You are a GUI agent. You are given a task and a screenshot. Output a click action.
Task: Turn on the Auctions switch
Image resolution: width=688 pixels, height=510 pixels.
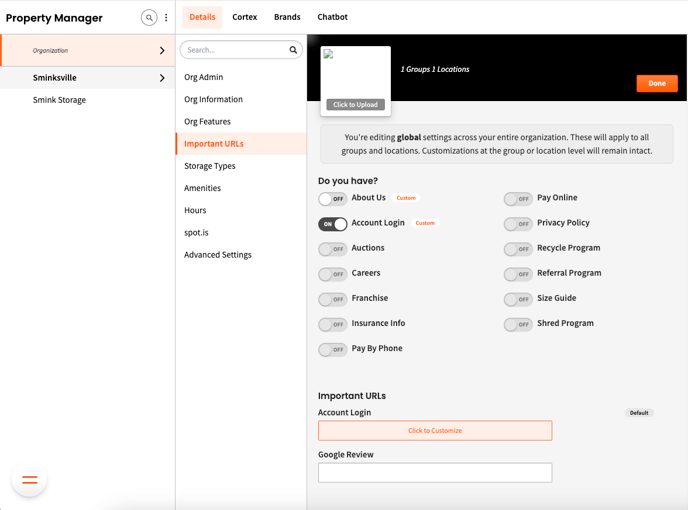332,249
